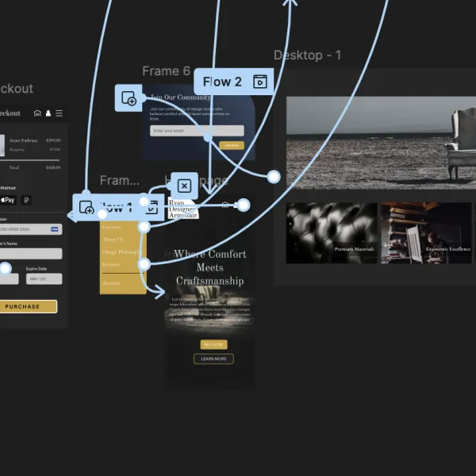Click the close overlay X icon

tap(184, 186)
